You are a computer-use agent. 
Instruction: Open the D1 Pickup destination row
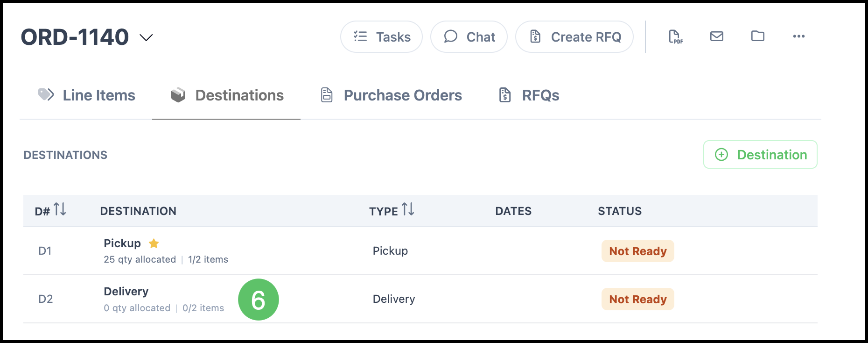[x=420, y=251]
